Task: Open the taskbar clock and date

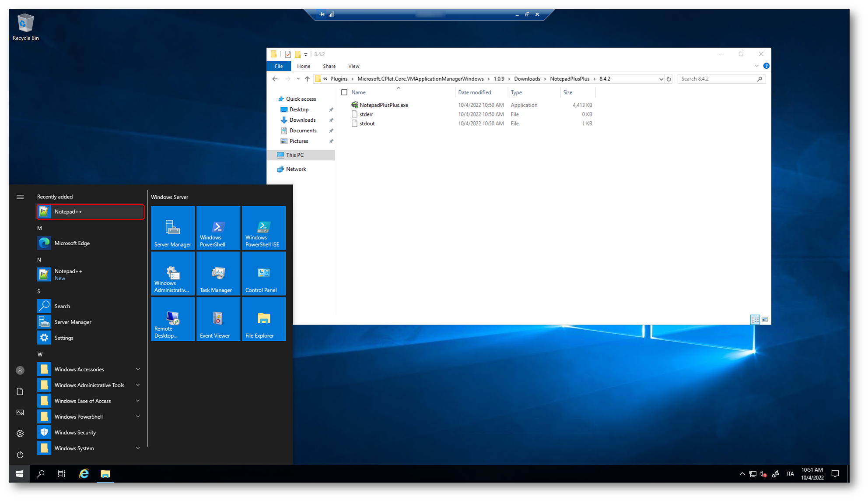Action: click(x=812, y=474)
